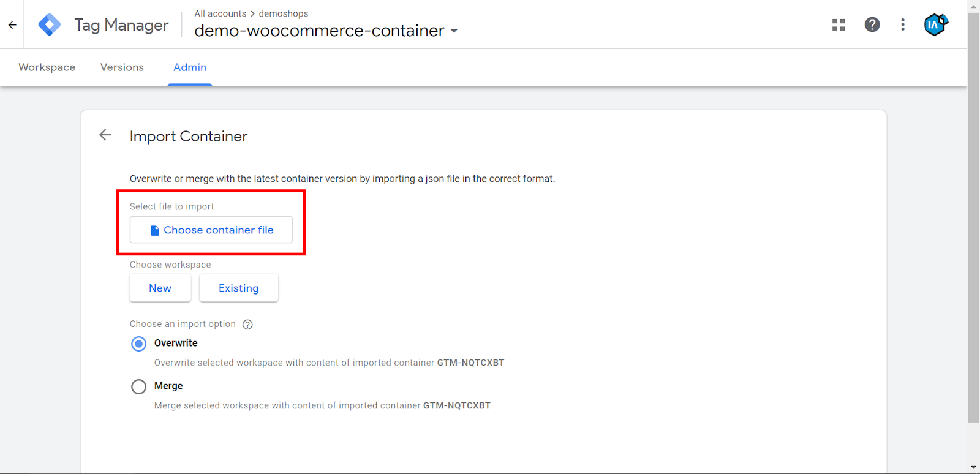
Task: Open the Help question mark menu
Action: click(872, 25)
